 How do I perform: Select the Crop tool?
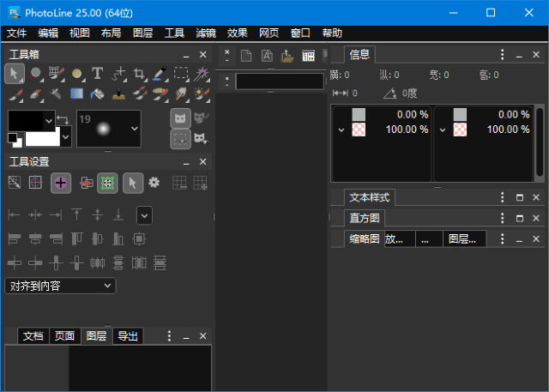coord(139,74)
